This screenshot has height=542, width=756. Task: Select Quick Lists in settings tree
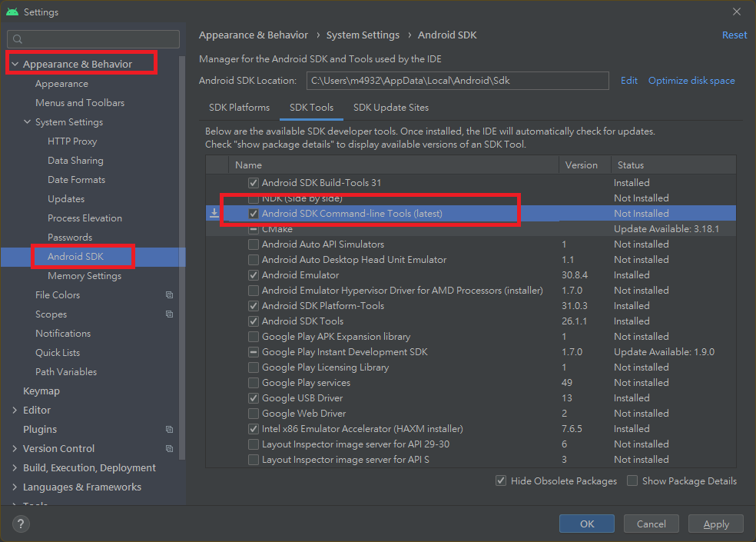(58, 353)
